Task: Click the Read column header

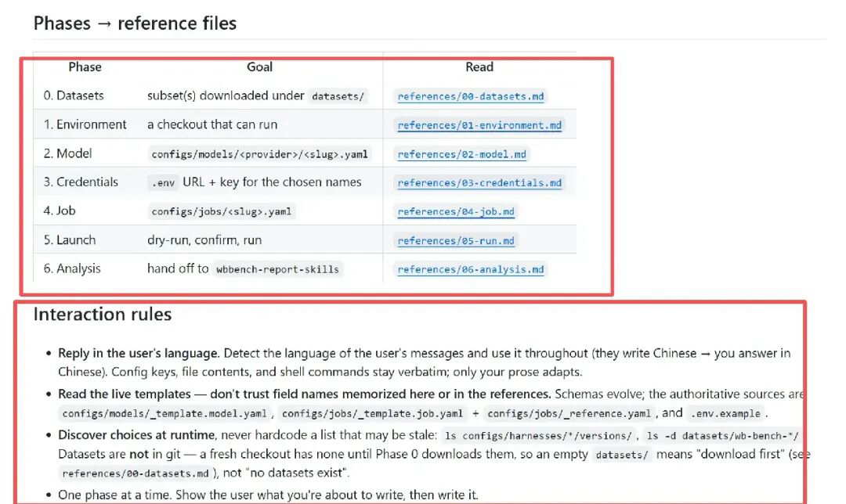Action: (479, 67)
